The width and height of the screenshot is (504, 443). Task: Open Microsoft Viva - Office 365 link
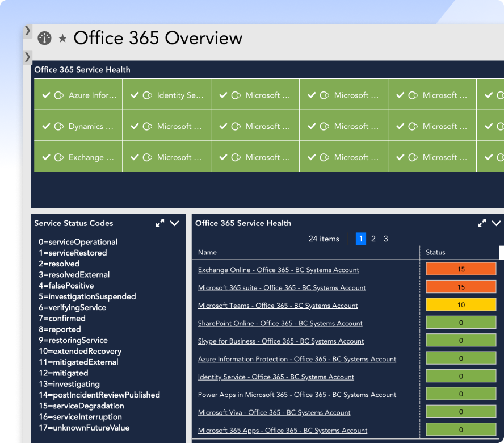pos(274,412)
